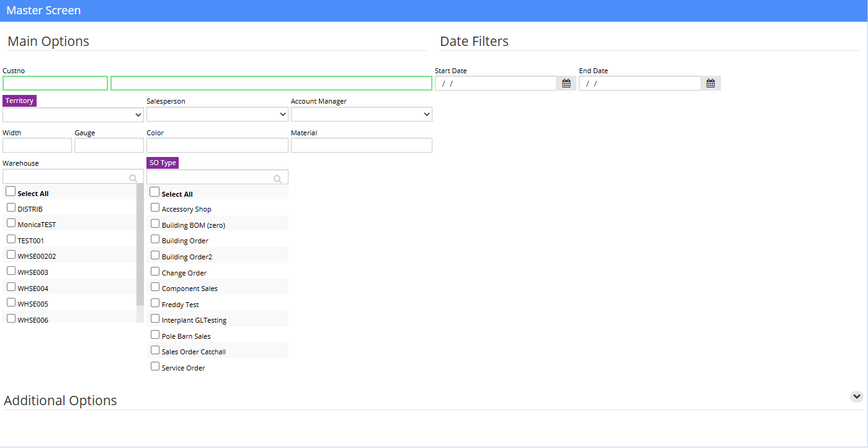
Task: Open the End Date calendar picker
Action: tap(710, 83)
